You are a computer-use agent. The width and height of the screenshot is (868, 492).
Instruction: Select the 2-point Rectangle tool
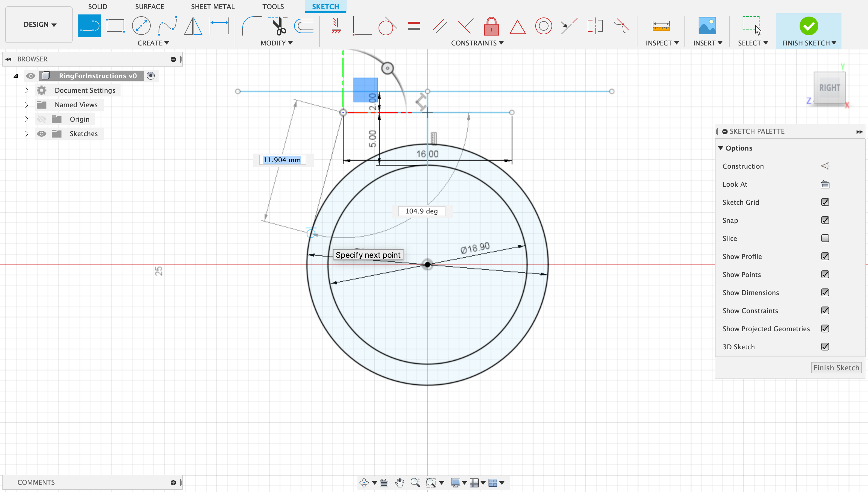pos(115,26)
